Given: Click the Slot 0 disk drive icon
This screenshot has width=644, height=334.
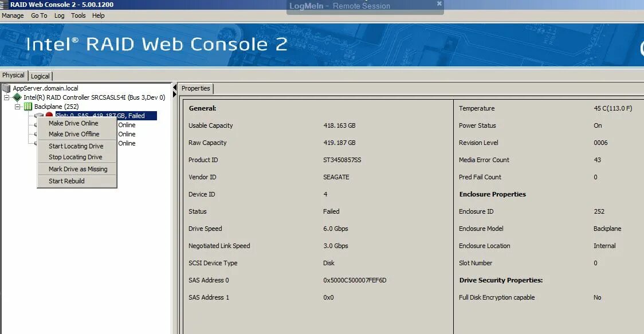Looking at the screenshot, I should [x=39, y=116].
